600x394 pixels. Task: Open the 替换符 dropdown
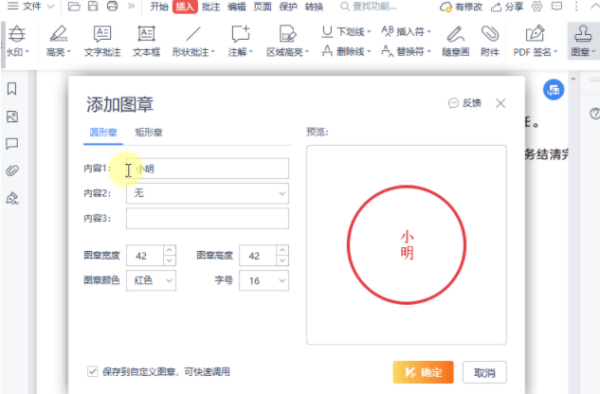(x=406, y=51)
